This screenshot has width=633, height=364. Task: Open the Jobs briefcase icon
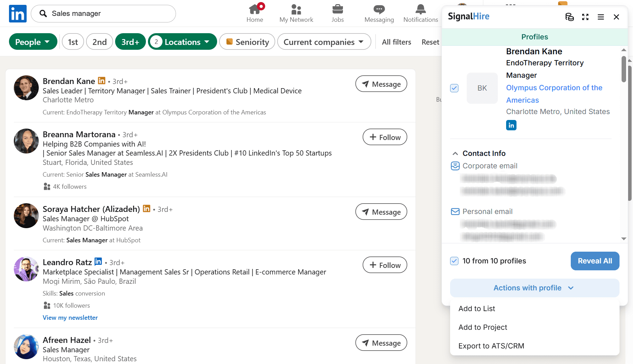click(x=337, y=9)
